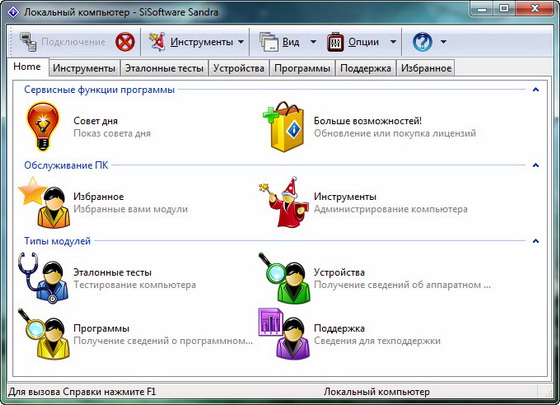
Task: Click the Сведения для техподдержки description
Action: (377, 341)
